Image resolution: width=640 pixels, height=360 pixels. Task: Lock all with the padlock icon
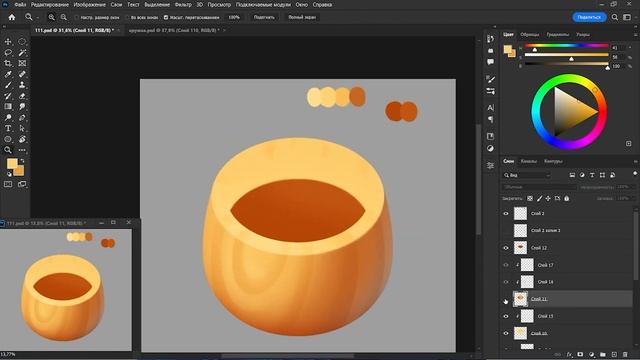[567, 198]
